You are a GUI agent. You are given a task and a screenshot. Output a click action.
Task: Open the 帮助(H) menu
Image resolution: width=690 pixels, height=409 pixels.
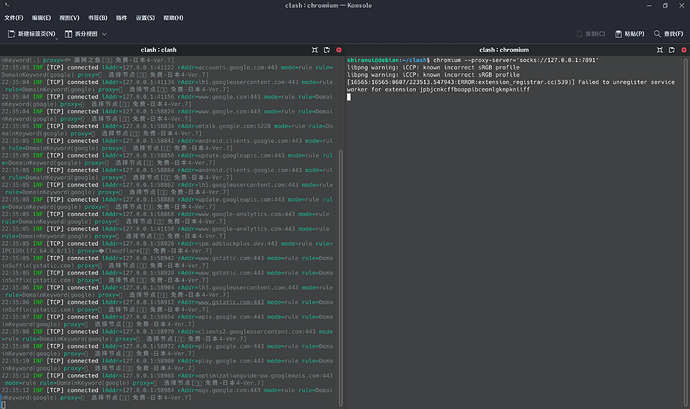click(173, 18)
